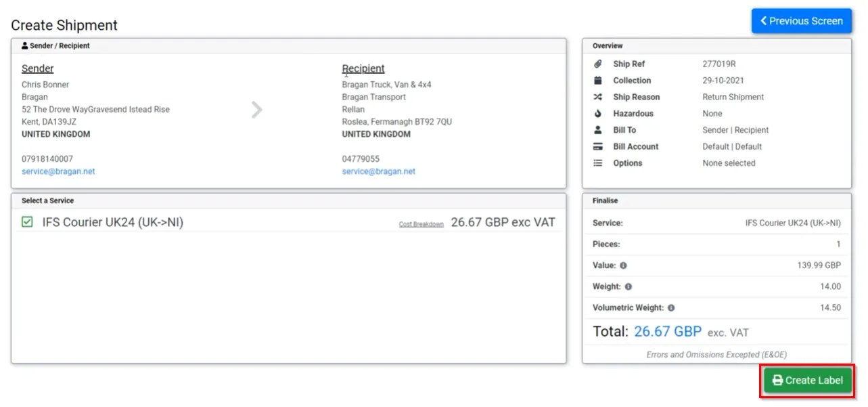Click the Return Shipment value
The width and height of the screenshot is (868, 407).
(733, 97)
